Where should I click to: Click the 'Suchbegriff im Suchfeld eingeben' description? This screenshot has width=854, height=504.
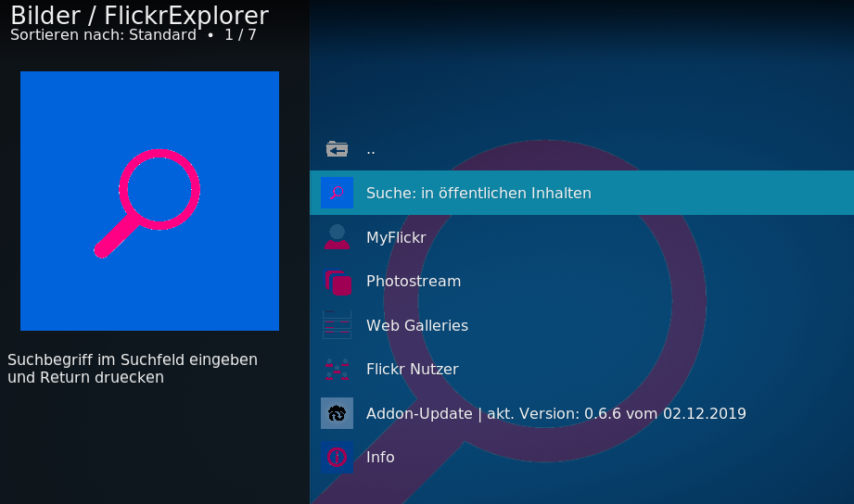[133, 369]
